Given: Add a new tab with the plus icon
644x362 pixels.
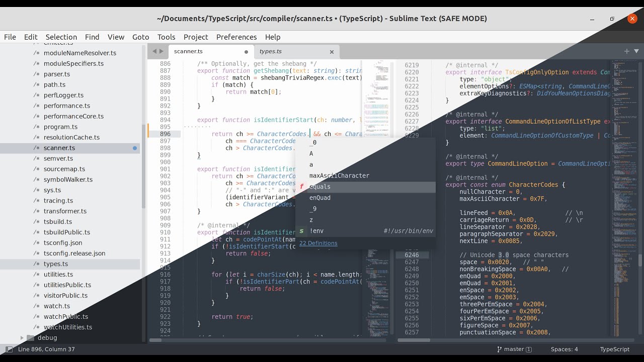Looking at the screenshot, I should [x=627, y=51].
